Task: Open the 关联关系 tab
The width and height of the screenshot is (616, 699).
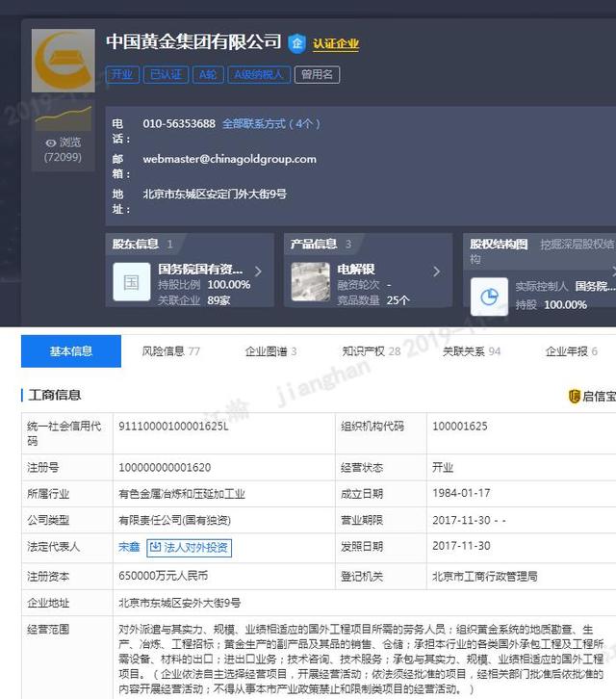Action: [471, 351]
